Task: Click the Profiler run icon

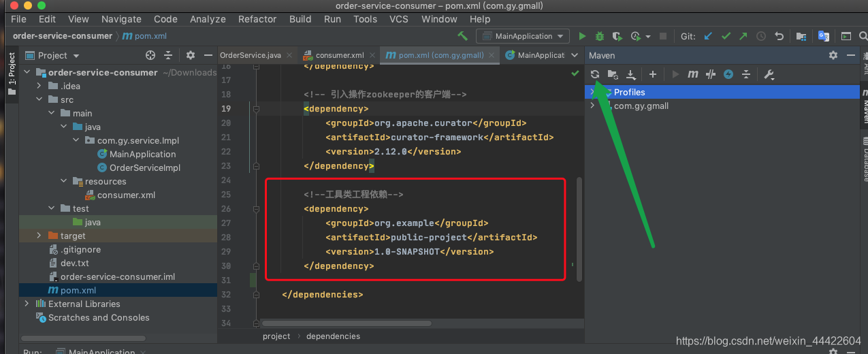Action: [x=635, y=36]
